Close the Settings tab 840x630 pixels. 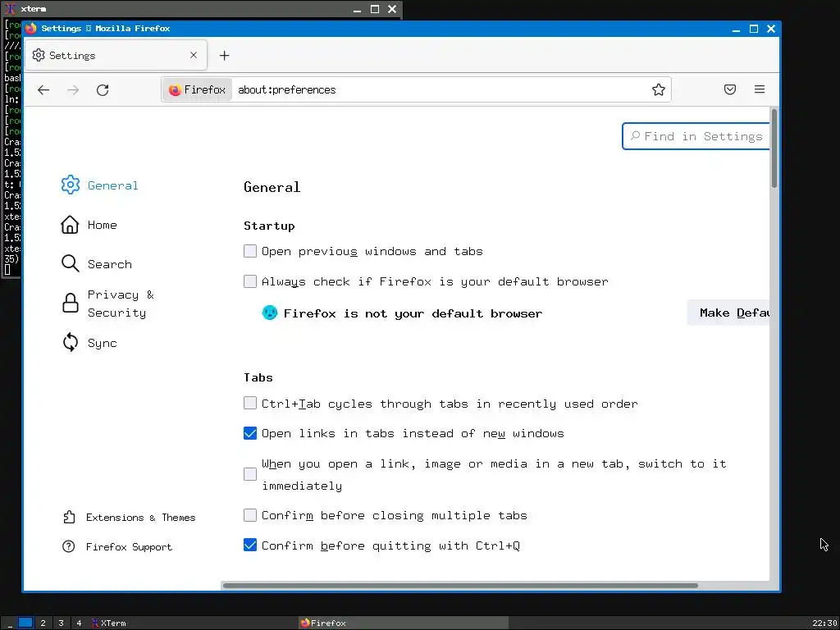point(194,55)
